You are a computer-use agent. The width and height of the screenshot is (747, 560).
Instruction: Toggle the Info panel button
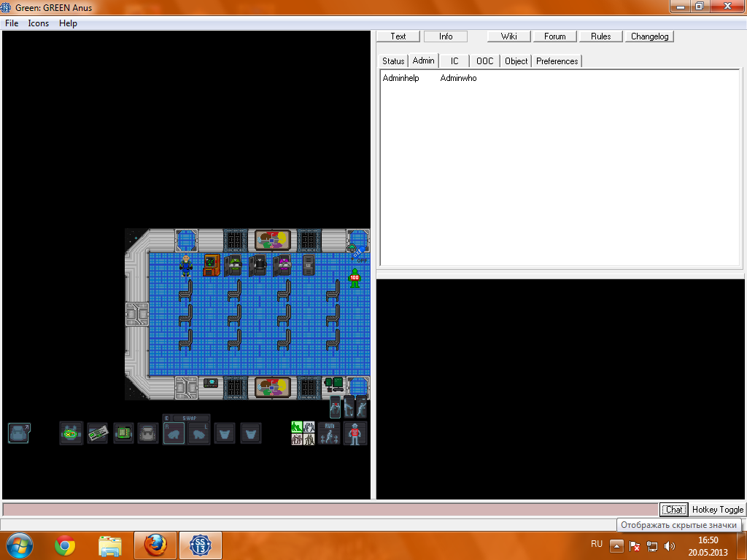(x=446, y=36)
